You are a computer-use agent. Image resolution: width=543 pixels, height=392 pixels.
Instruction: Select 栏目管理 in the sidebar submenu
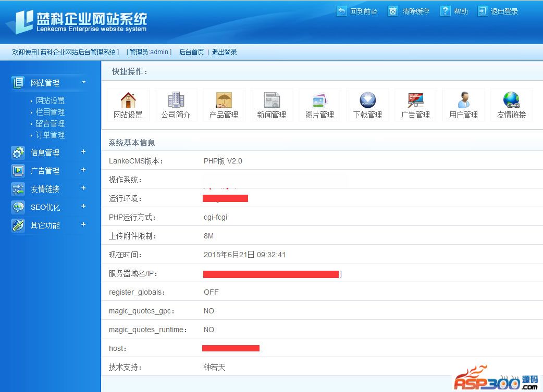tap(50, 112)
